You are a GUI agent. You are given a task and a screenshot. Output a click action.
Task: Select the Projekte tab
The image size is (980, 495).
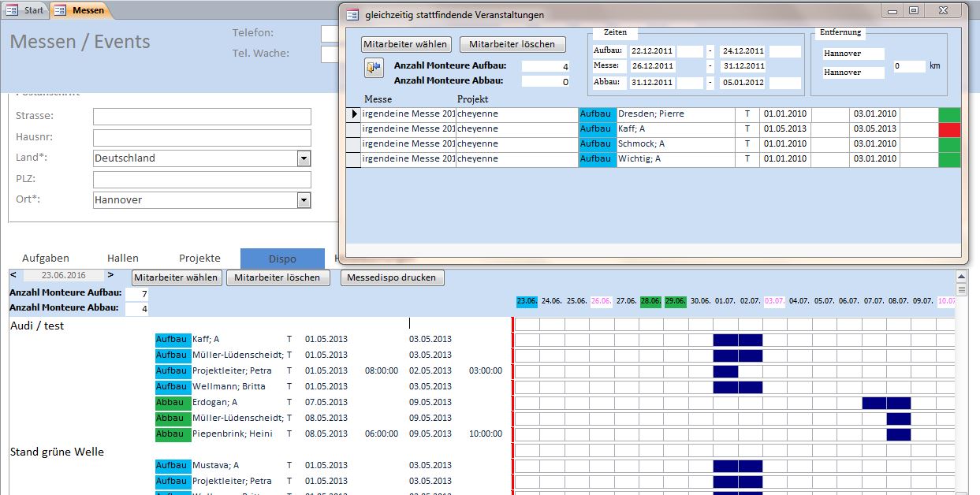pyautogui.click(x=199, y=258)
